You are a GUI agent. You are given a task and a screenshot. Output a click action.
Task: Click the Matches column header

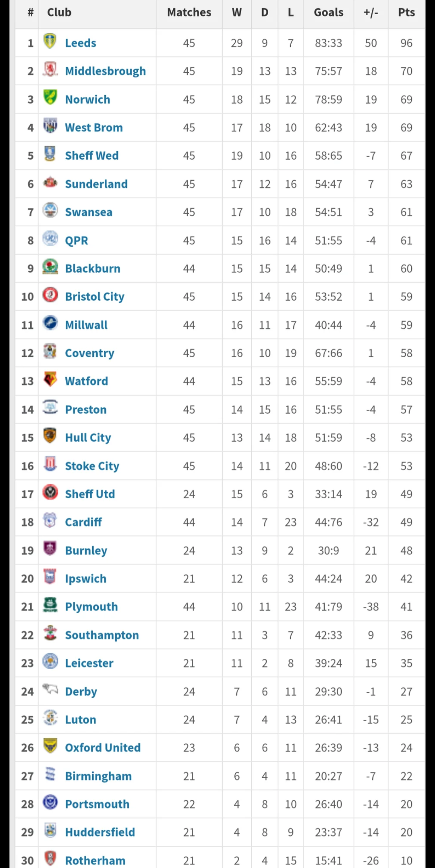click(x=189, y=12)
